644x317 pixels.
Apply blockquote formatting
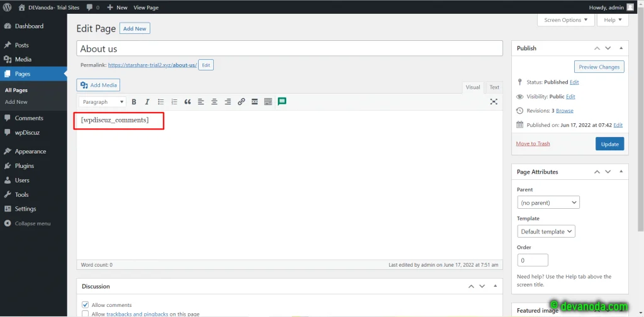click(x=187, y=102)
